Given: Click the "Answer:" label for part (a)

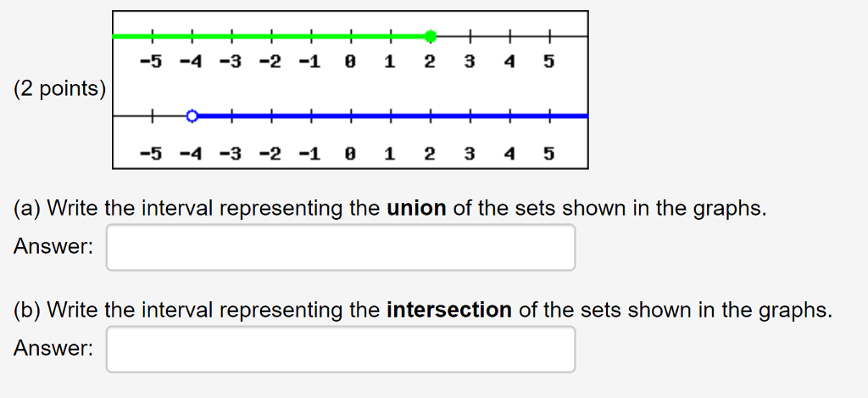Looking at the screenshot, I should (53, 247).
